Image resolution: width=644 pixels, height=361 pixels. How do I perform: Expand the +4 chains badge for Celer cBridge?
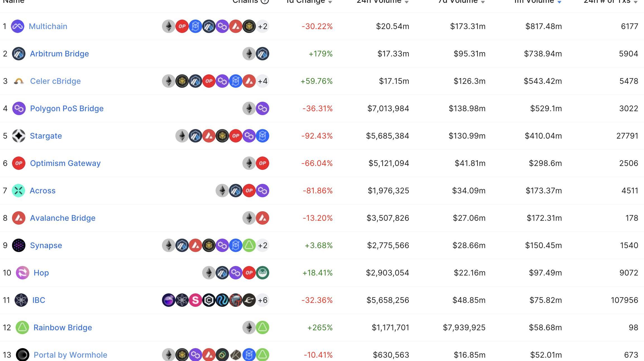(x=263, y=81)
